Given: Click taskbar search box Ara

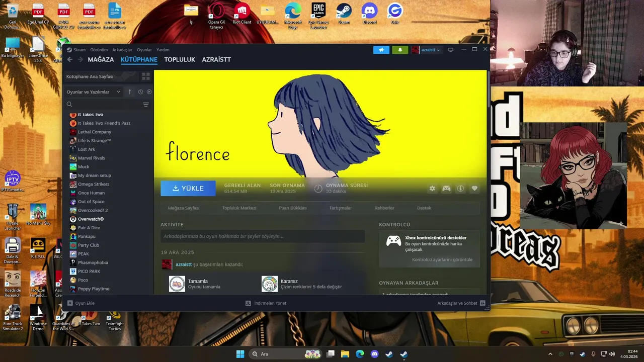Looking at the screenshot, I should click(x=286, y=354).
